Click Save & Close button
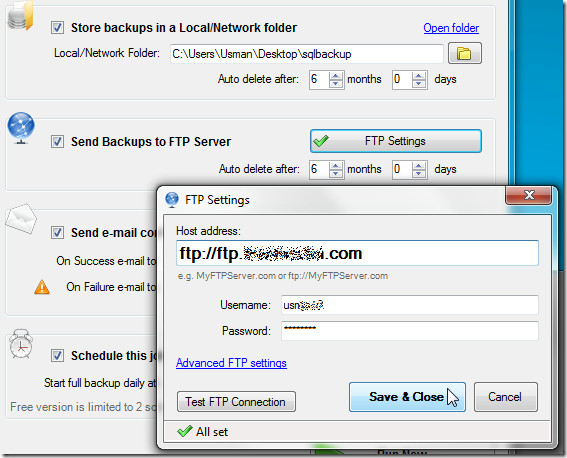The height and width of the screenshot is (458, 567). (407, 397)
